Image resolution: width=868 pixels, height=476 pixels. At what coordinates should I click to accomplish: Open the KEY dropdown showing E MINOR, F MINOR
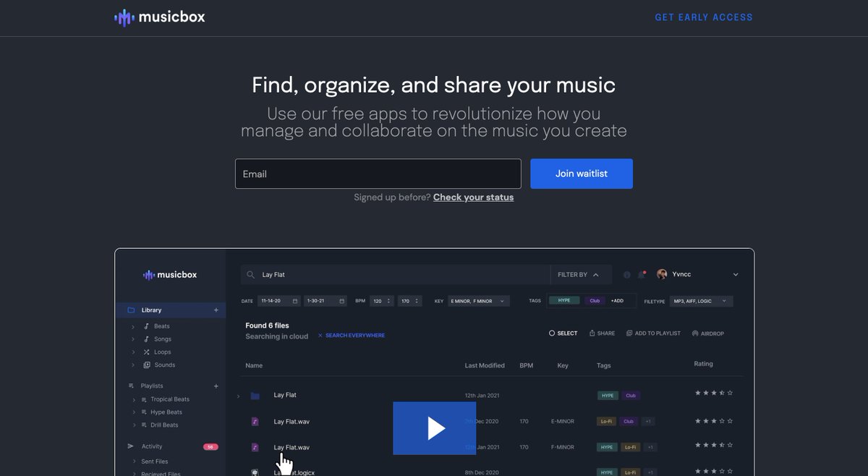point(478,301)
